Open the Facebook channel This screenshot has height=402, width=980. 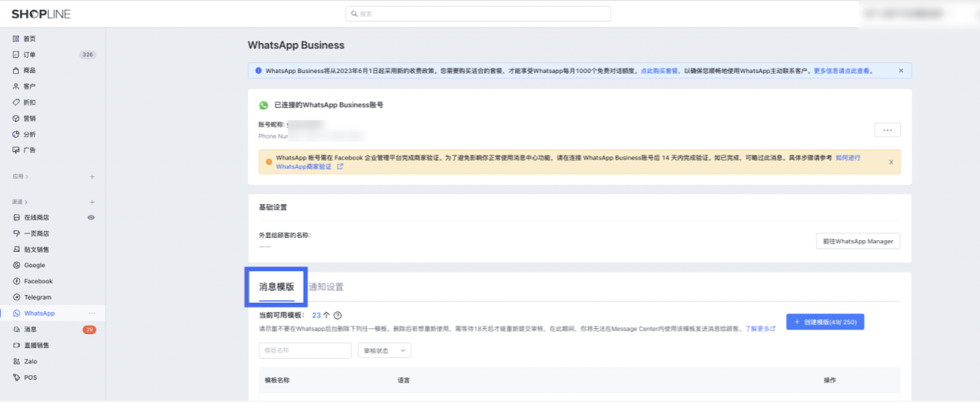coord(38,281)
